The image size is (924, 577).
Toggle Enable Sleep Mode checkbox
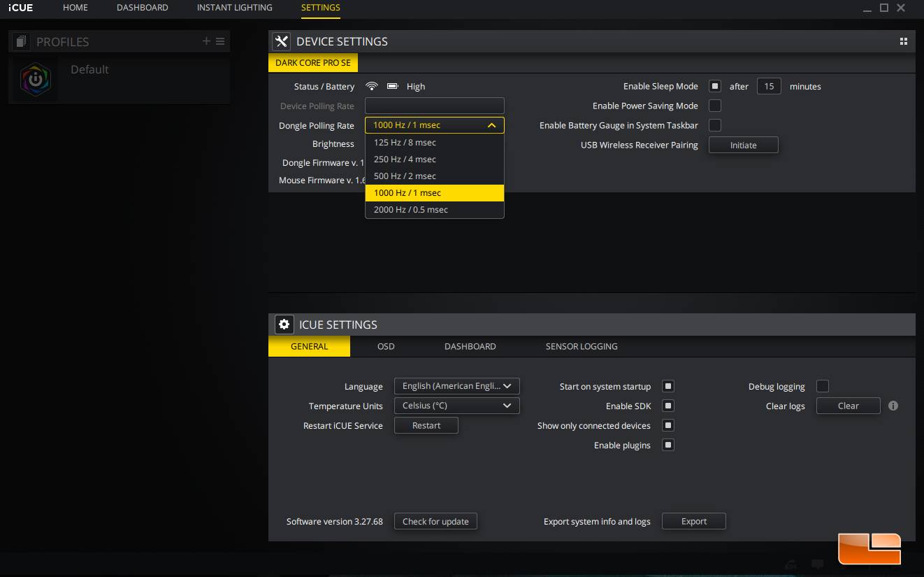(715, 86)
